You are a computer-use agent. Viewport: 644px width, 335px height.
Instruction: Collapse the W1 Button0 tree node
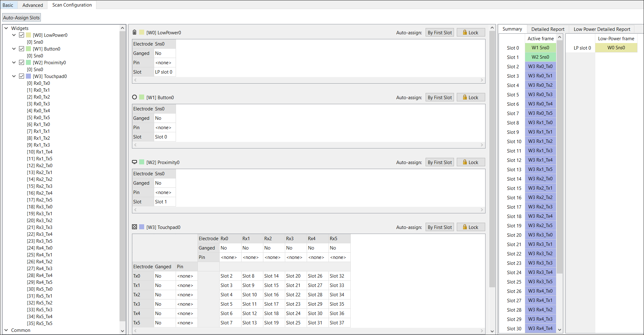pyautogui.click(x=14, y=49)
